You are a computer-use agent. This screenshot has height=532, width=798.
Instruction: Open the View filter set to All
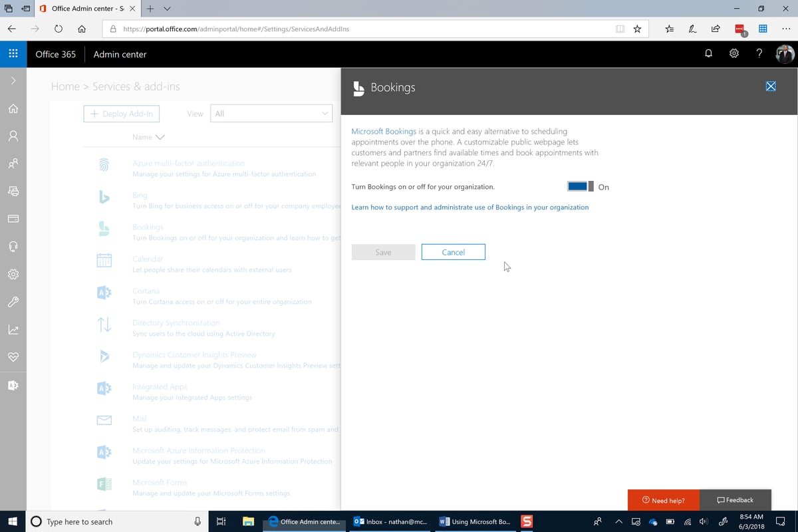coord(271,113)
